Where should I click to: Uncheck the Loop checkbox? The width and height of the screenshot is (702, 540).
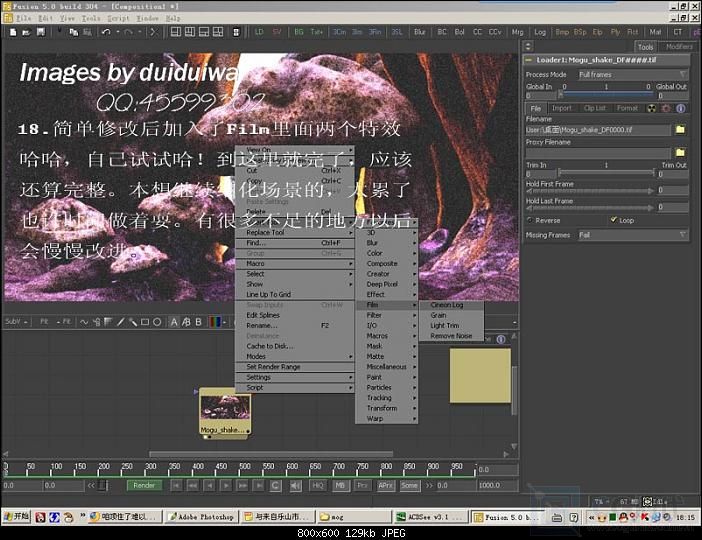[x=614, y=220]
